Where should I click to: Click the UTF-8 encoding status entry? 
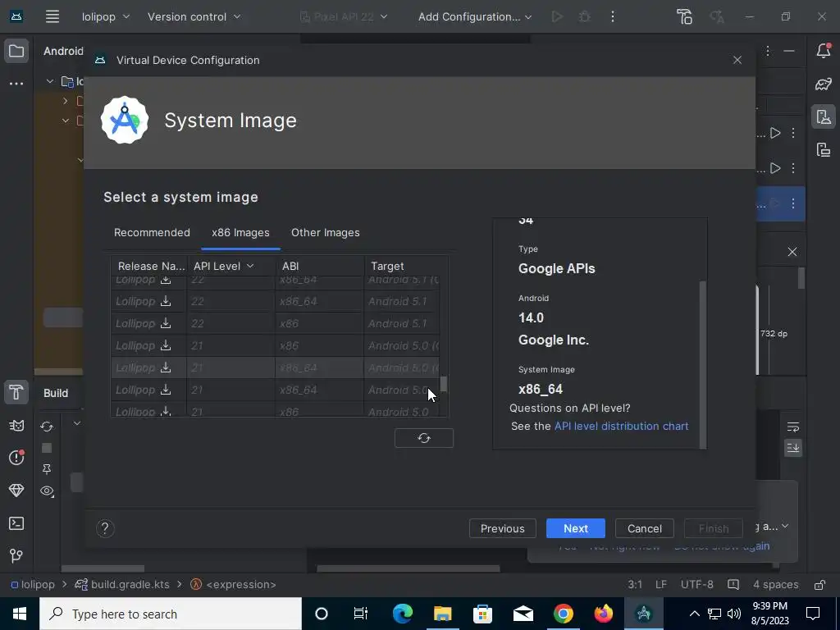click(696, 584)
